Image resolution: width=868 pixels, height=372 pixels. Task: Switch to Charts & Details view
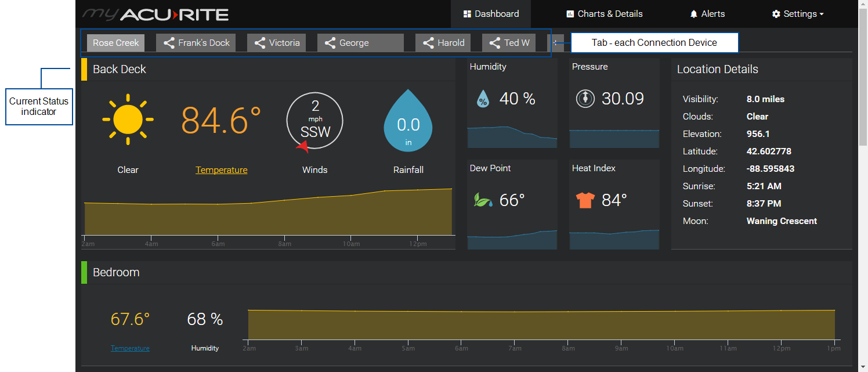604,14
